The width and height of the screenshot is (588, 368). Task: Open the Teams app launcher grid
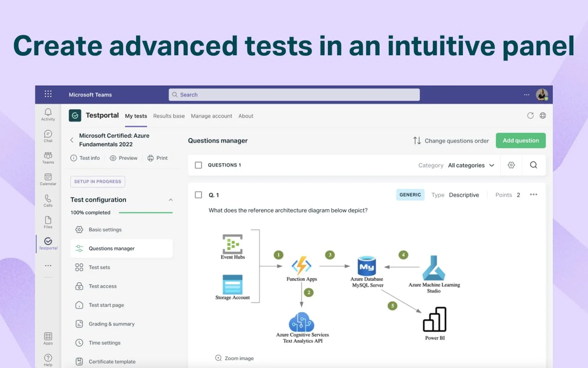(48, 94)
